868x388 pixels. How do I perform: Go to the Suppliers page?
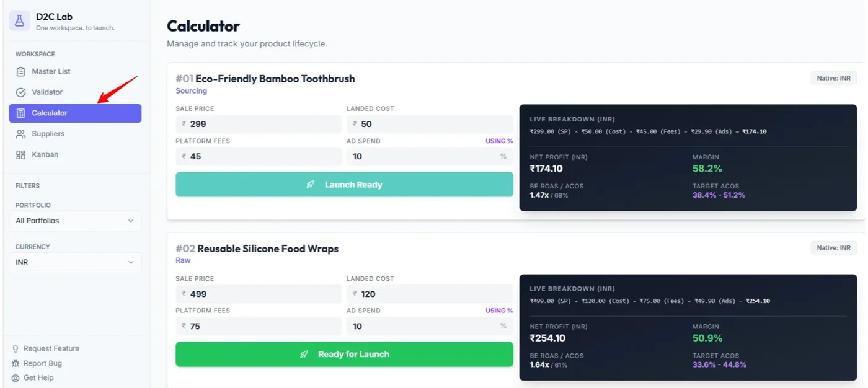(48, 134)
